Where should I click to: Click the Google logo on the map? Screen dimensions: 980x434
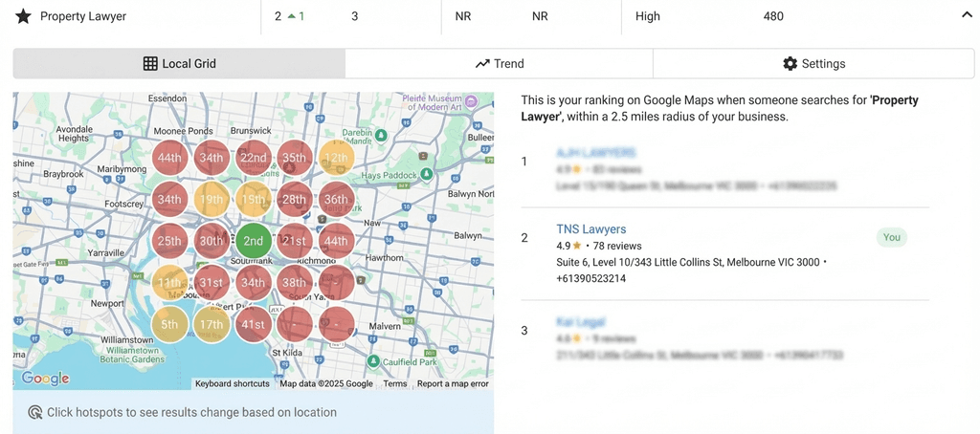[45, 379]
